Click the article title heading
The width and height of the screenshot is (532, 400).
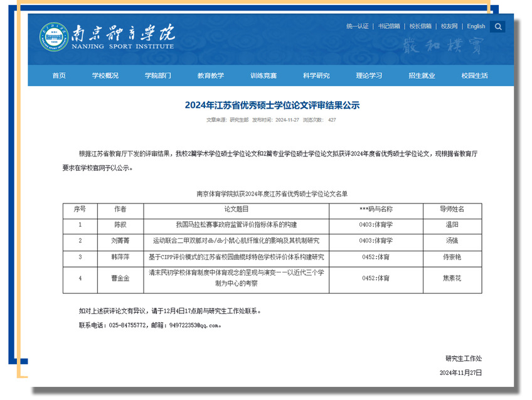(x=272, y=105)
